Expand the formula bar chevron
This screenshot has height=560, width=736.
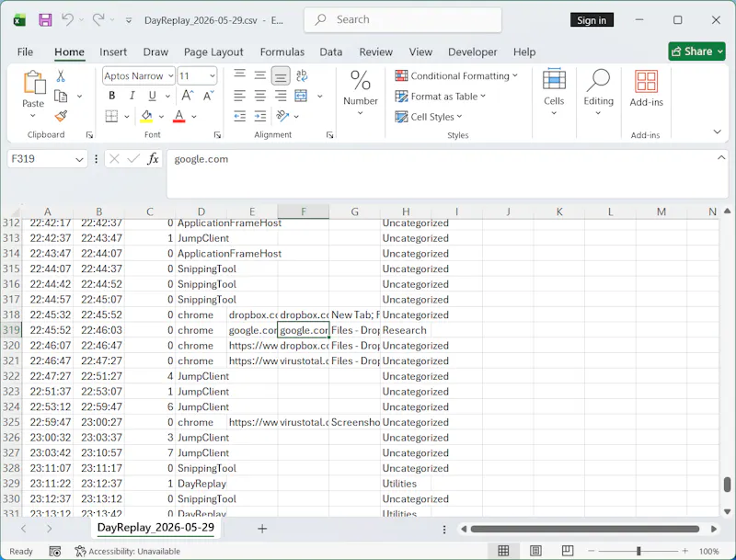pos(721,158)
